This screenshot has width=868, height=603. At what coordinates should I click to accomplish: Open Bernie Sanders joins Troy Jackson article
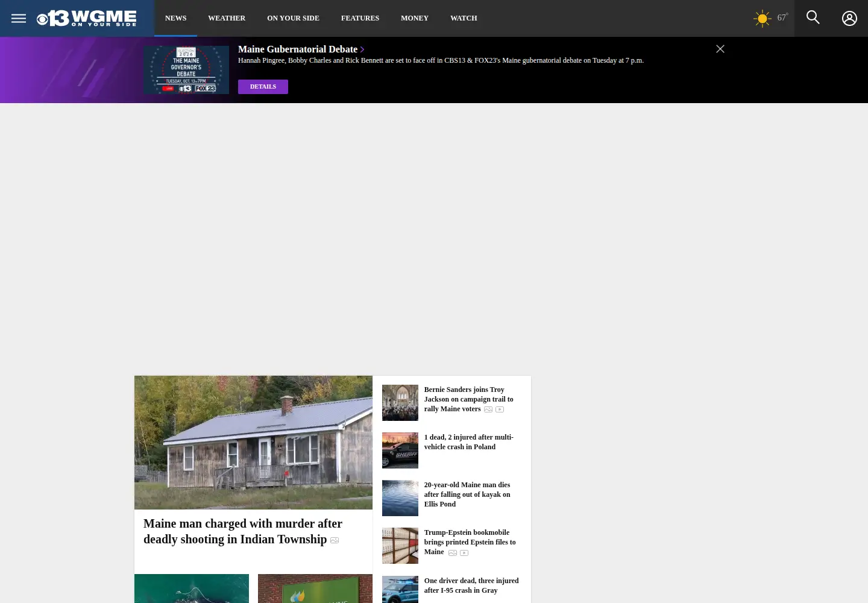pos(468,399)
